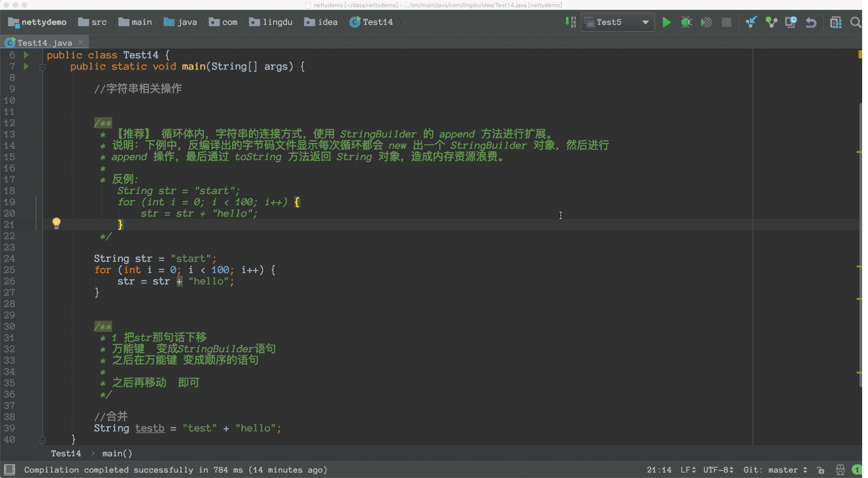Viewport: 868px width, 478px height.
Task: Open the Git master branch selector
Action: [x=775, y=470]
